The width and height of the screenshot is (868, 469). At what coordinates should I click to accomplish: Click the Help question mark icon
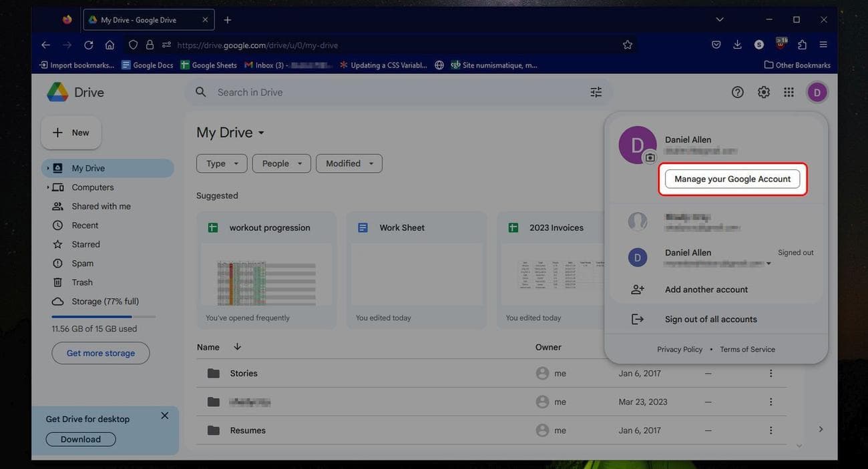coord(737,92)
